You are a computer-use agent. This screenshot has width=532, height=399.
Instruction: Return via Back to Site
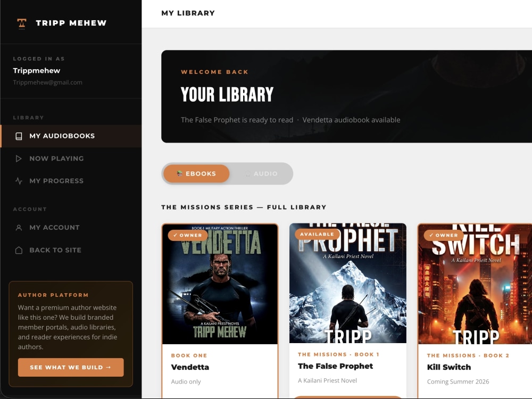[71, 250]
